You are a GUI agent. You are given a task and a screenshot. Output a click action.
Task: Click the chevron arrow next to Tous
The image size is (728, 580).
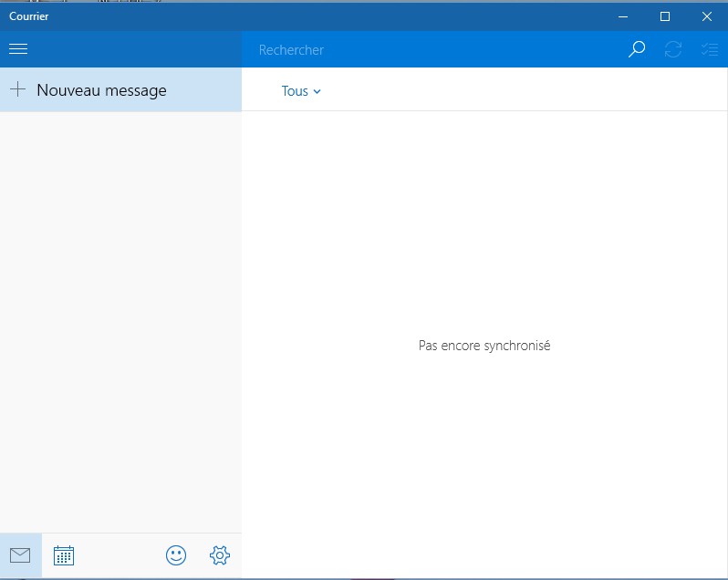coord(317,92)
